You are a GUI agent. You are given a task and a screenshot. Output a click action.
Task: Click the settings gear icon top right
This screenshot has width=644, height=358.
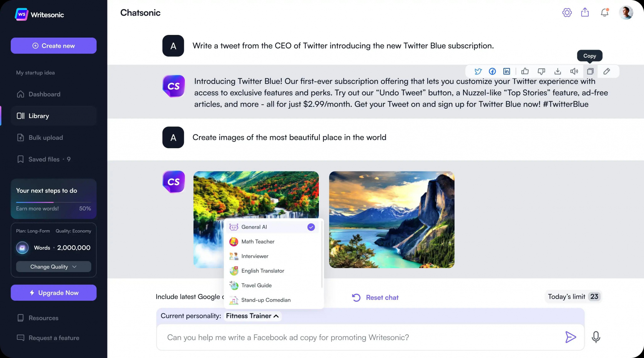click(x=567, y=12)
